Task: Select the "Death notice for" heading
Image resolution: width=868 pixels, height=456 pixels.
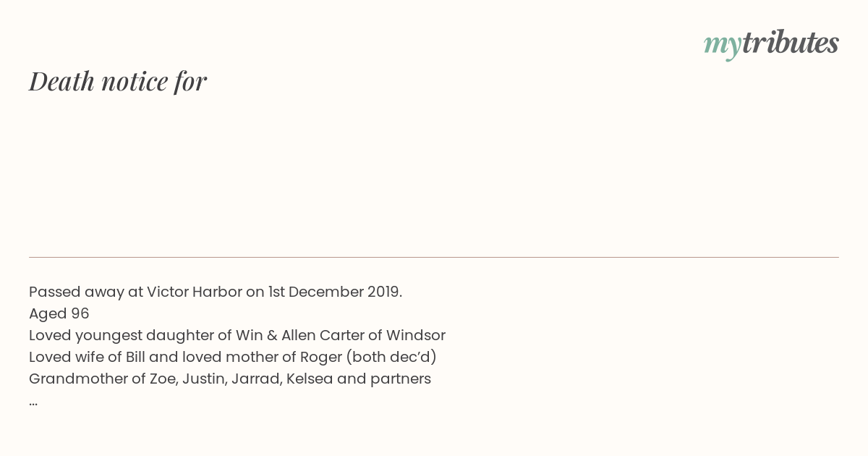Action: [x=118, y=81]
